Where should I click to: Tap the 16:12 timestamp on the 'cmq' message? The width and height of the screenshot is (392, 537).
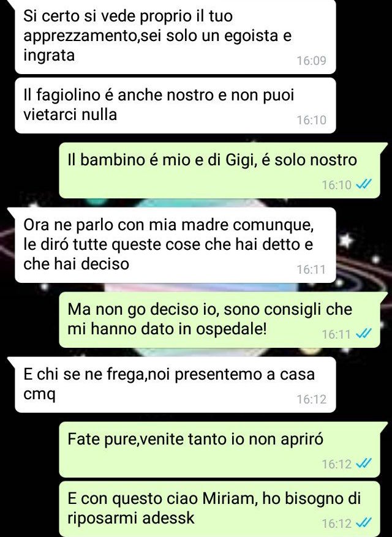312,399
